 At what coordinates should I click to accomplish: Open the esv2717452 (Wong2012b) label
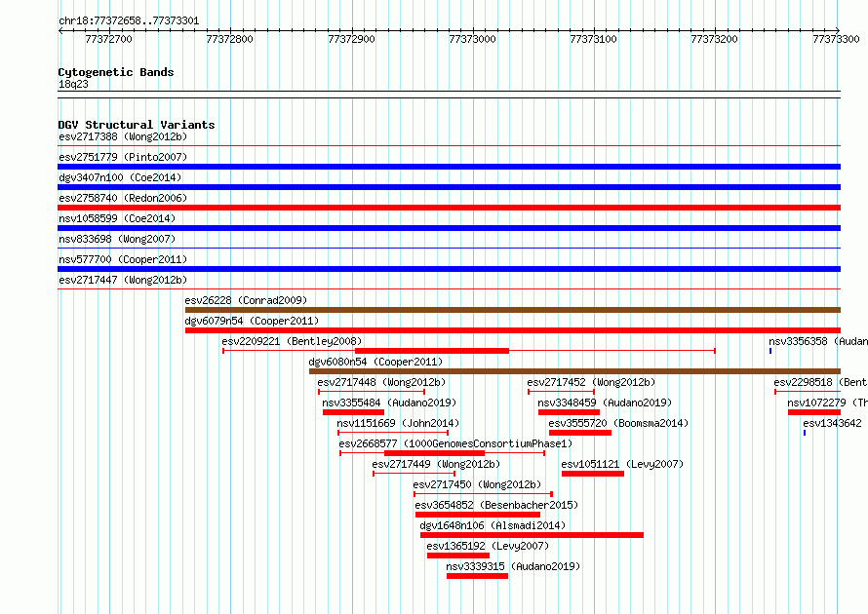[x=591, y=382]
